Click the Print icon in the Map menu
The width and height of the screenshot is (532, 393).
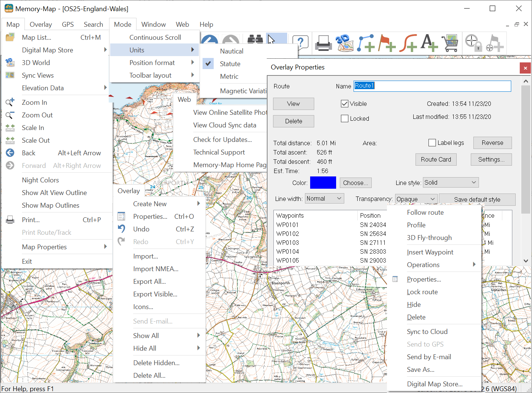point(10,220)
